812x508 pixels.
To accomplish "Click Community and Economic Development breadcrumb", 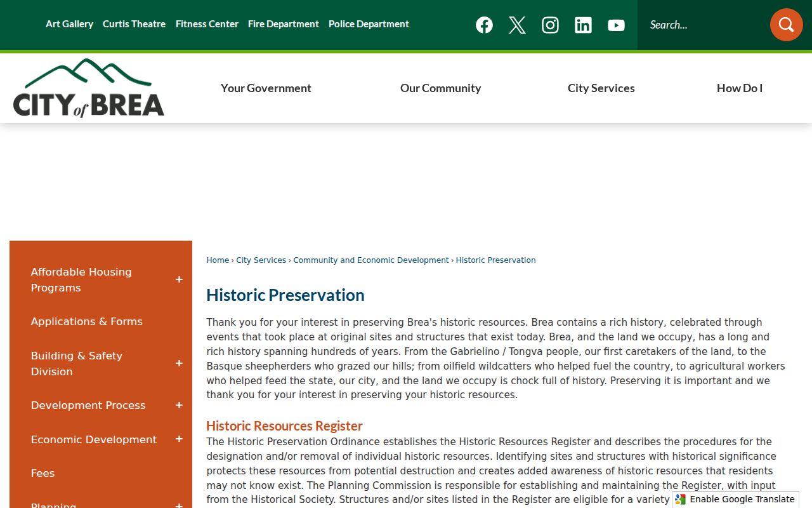I will [371, 260].
